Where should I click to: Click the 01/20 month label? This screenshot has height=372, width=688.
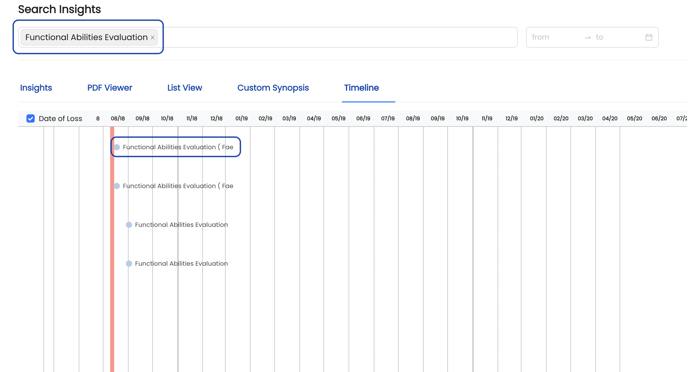pyautogui.click(x=537, y=118)
